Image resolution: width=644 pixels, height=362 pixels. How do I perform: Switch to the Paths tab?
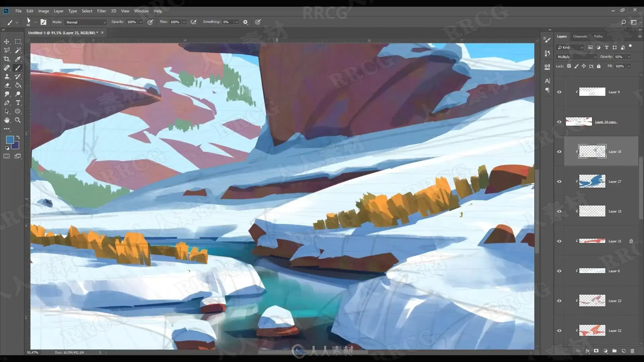598,37
